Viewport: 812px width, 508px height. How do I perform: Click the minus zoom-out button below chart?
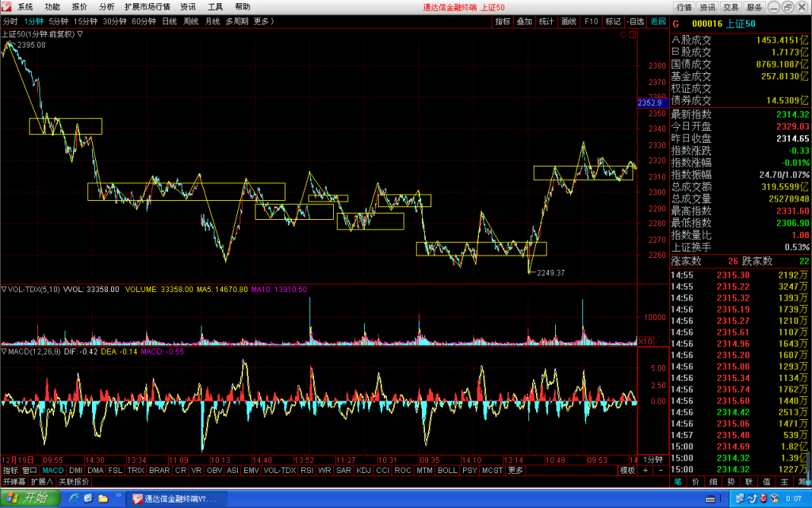click(x=661, y=470)
